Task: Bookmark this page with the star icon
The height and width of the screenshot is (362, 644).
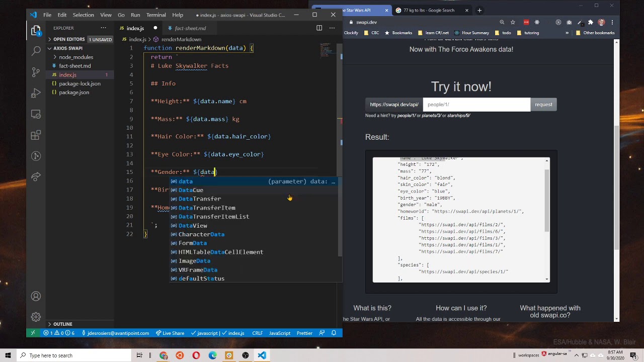Action: [x=513, y=22]
